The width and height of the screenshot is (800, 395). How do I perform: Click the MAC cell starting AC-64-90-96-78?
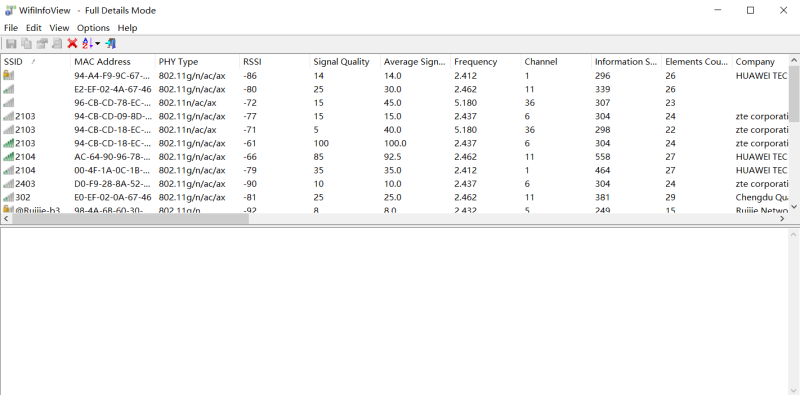tap(112, 157)
